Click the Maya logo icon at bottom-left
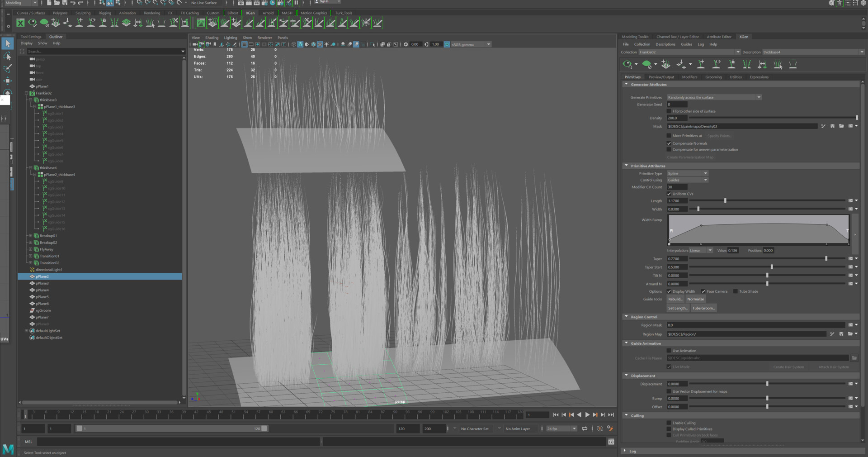 pos(8,449)
